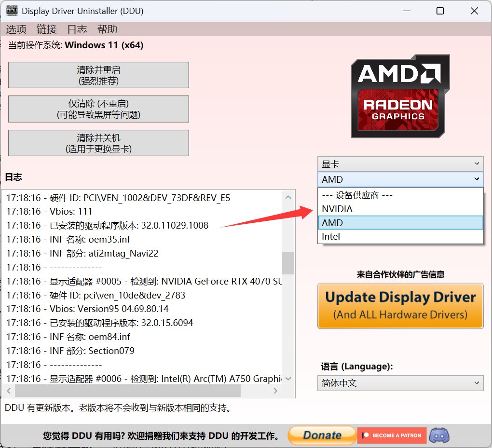Click the log horizontal scrollbar thumb
492x448 pixels.
point(128,391)
